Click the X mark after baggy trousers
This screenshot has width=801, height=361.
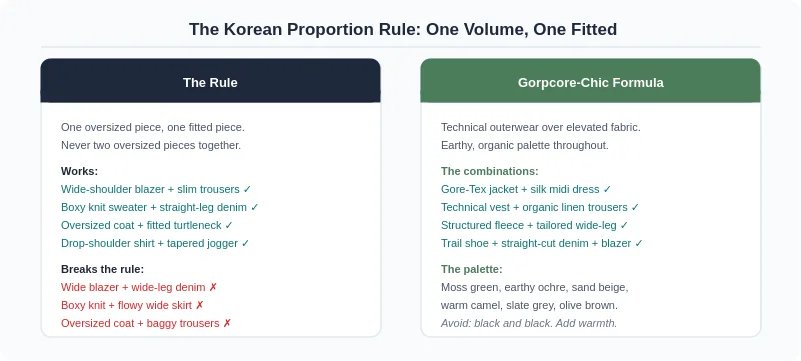click(227, 323)
